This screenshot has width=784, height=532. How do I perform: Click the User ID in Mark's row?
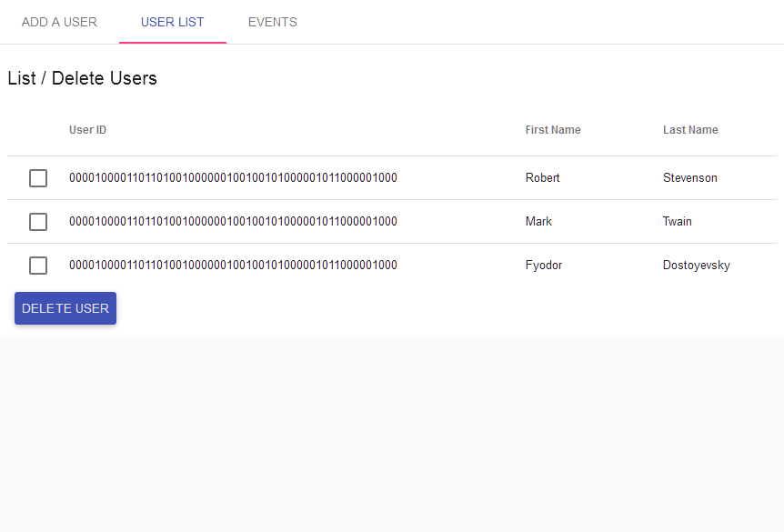pos(233,222)
